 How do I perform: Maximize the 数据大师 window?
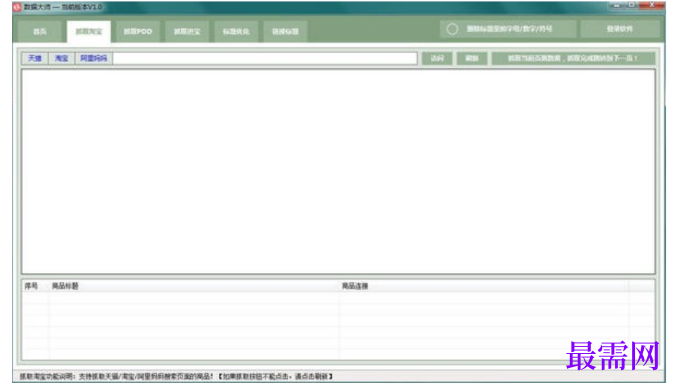[632, 5]
